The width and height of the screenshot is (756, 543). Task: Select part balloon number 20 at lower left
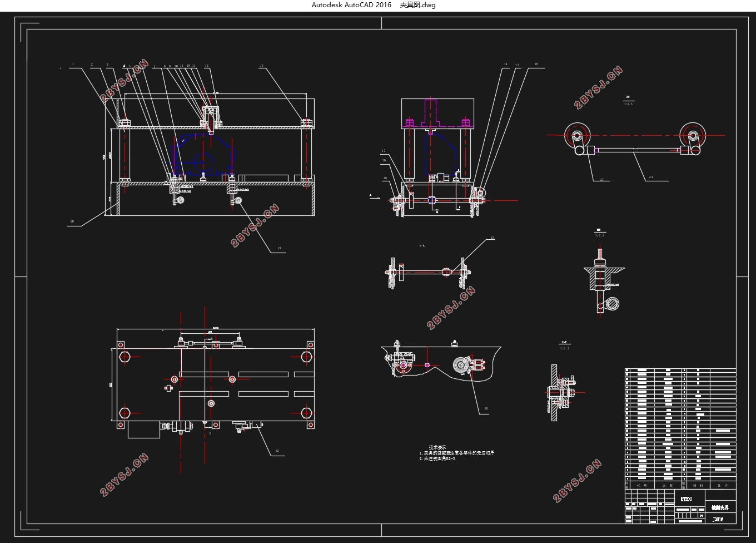click(72, 221)
